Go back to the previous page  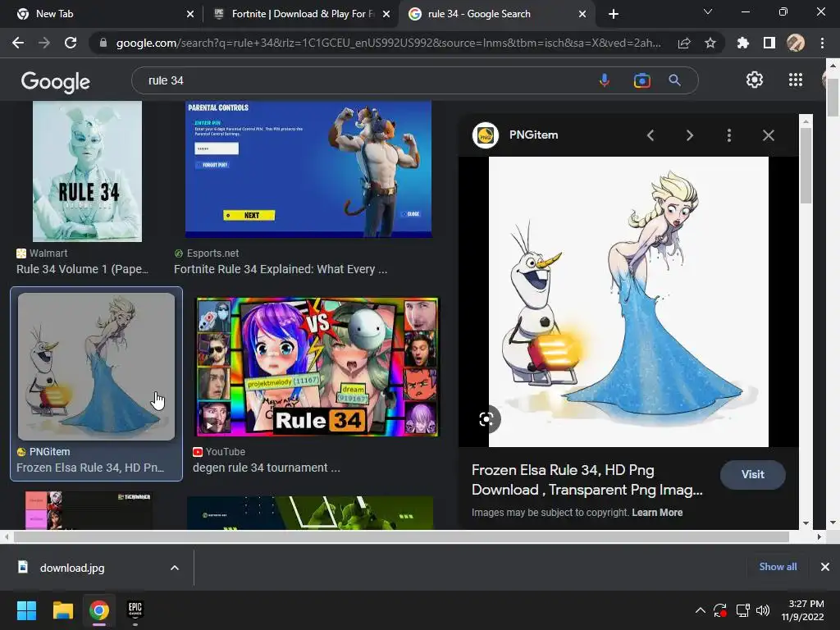coord(18,43)
